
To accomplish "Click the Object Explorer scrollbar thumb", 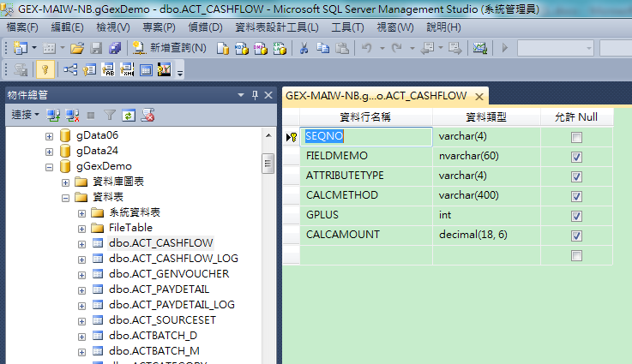I will 268,164.
